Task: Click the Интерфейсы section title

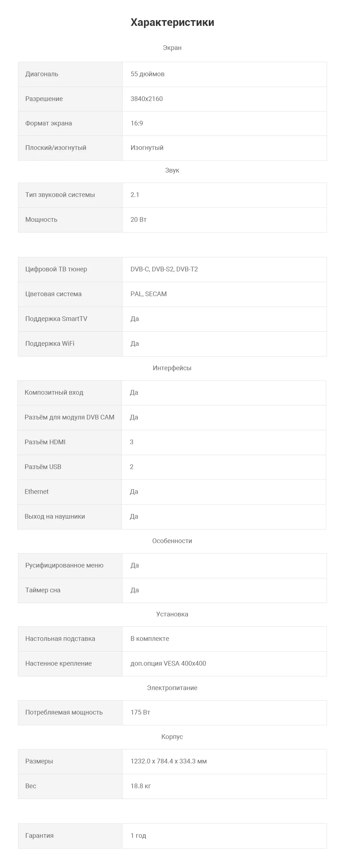Action: click(x=172, y=368)
